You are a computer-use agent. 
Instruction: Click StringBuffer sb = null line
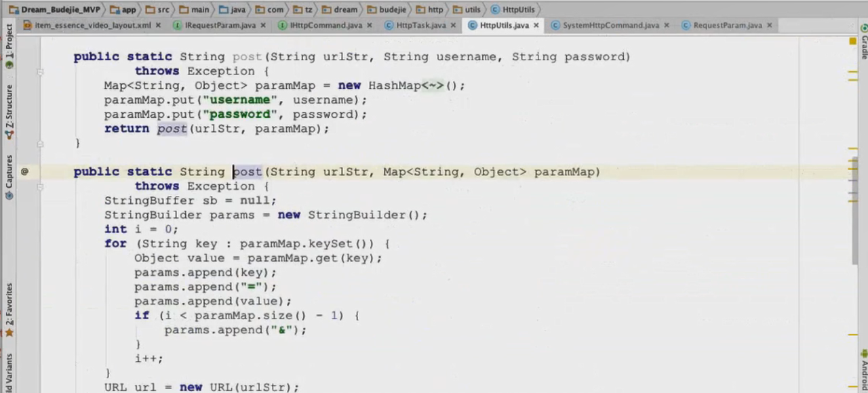(x=191, y=201)
